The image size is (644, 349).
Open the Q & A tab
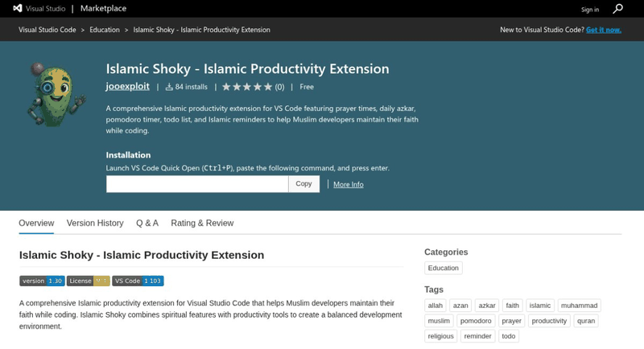(147, 223)
